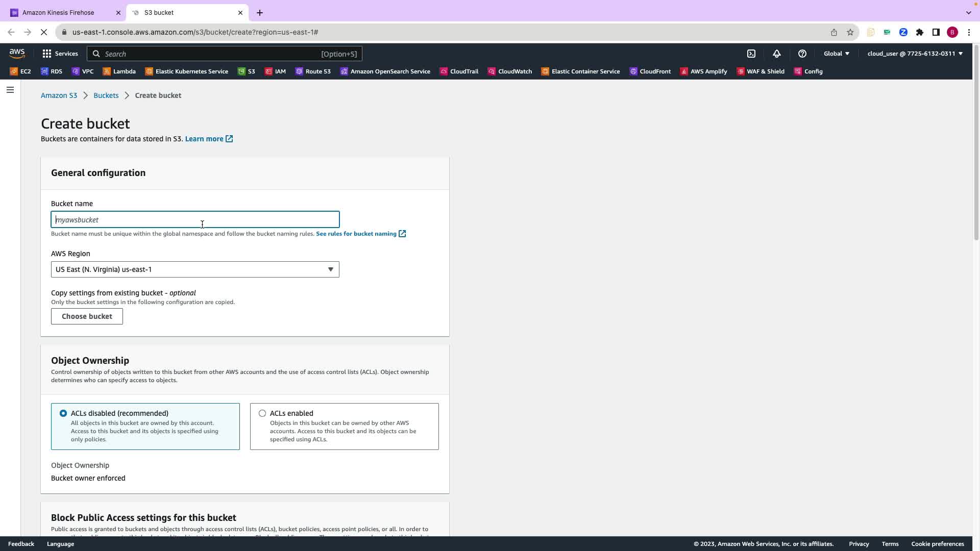Expand the cloud_user account menu
980x551 pixels.
click(x=914, y=54)
